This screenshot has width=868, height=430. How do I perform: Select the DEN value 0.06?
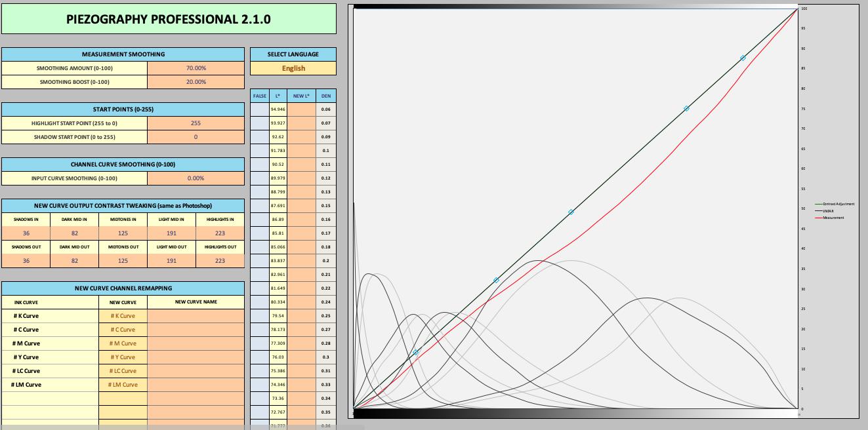coord(326,109)
